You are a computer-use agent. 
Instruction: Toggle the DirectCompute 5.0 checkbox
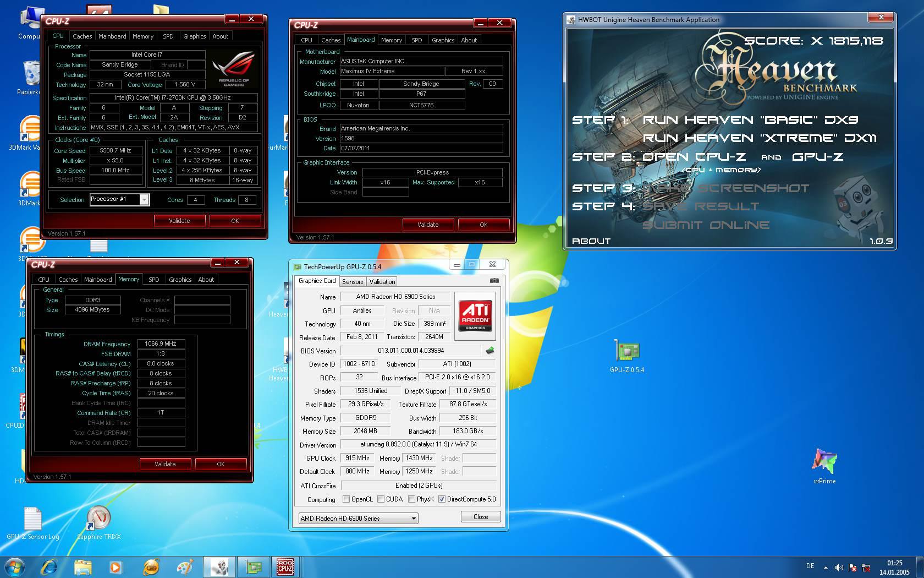pos(442,499)
